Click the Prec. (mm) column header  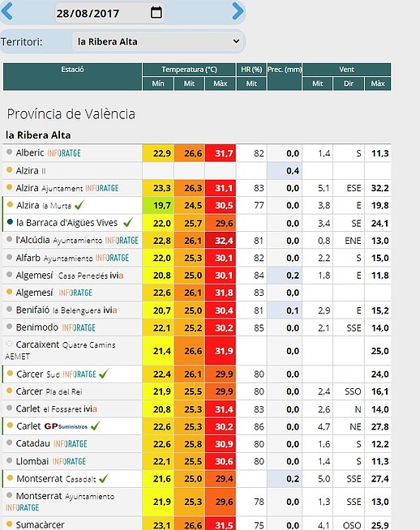(x=285, y=77)
